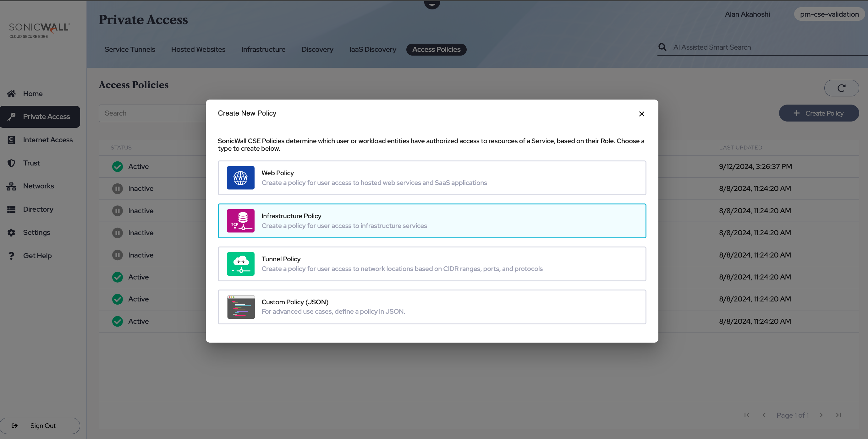Click the refresh policies icon button
The image size is (868, 439).
(841, 88)
